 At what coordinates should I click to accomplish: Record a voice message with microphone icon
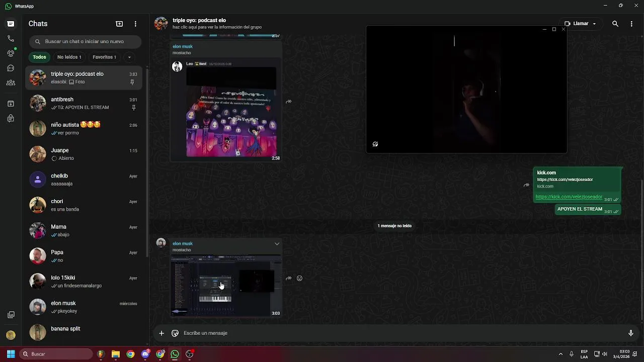pos(630,333)
